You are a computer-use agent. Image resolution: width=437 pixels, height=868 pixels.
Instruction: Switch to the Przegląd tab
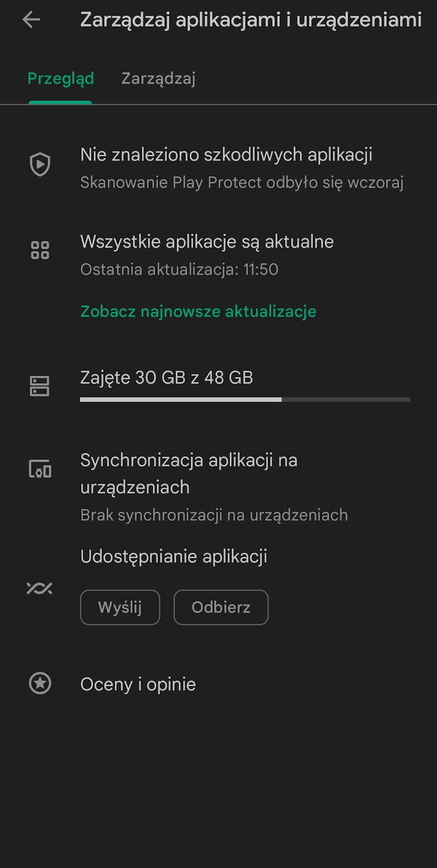click(x=61, y=79)
